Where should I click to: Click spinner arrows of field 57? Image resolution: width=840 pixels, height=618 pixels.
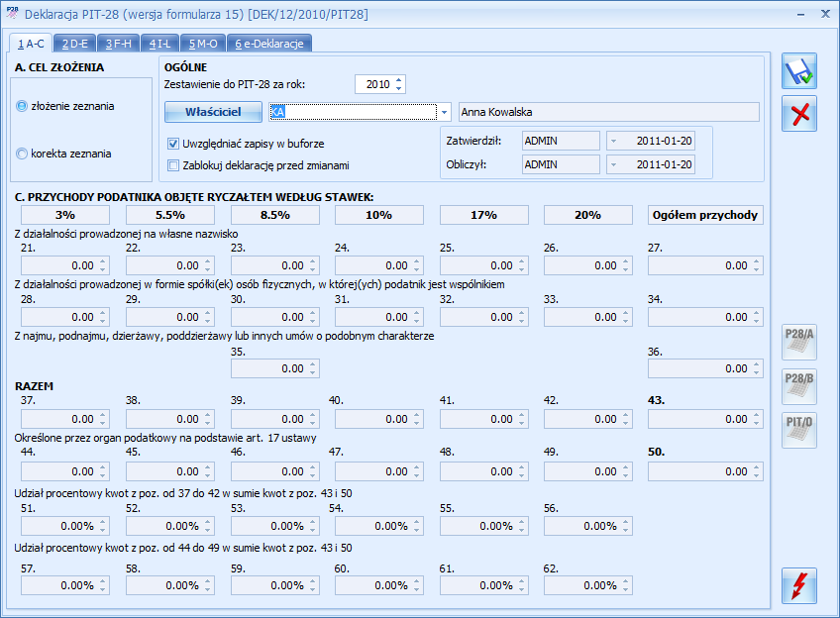click(103, 585)
